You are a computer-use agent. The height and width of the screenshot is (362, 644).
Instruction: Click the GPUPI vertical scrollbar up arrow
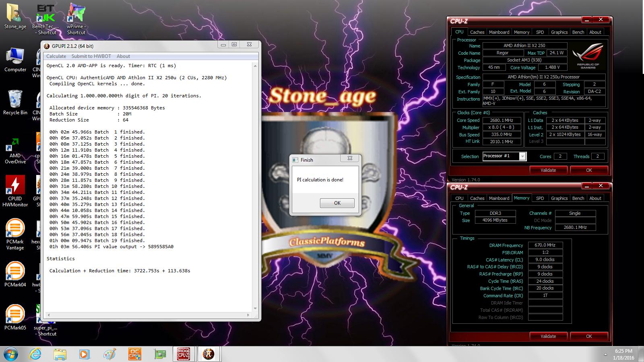(x=255, y=65)
